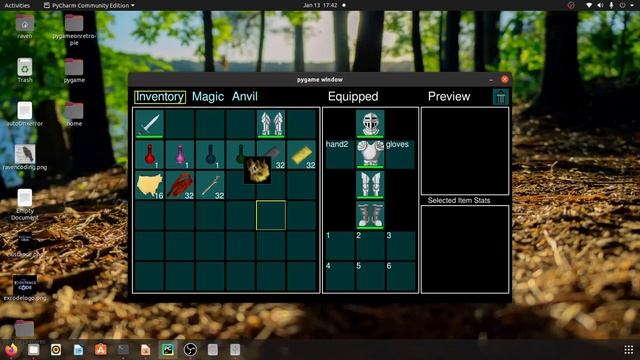Screen dimensions: 640x360
Task: Open the Anvil tab
Action: 244,97
